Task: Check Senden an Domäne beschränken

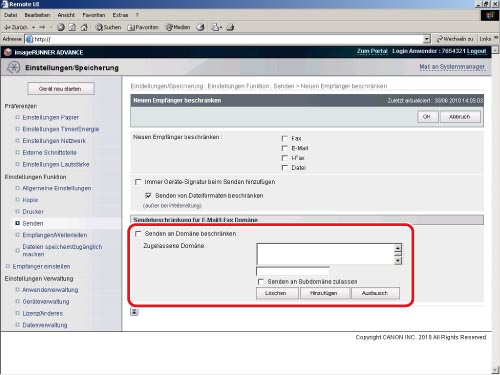Action: point(138,234)
